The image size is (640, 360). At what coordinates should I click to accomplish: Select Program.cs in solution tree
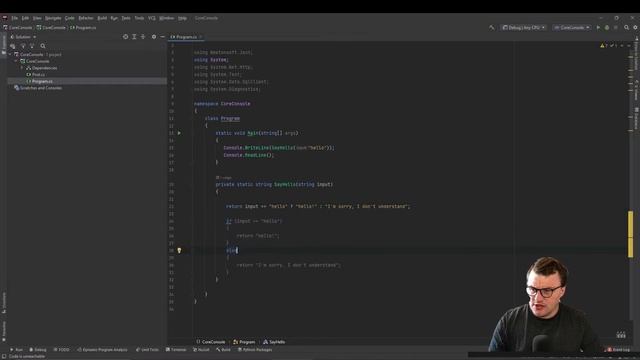(x=42, y=81)
